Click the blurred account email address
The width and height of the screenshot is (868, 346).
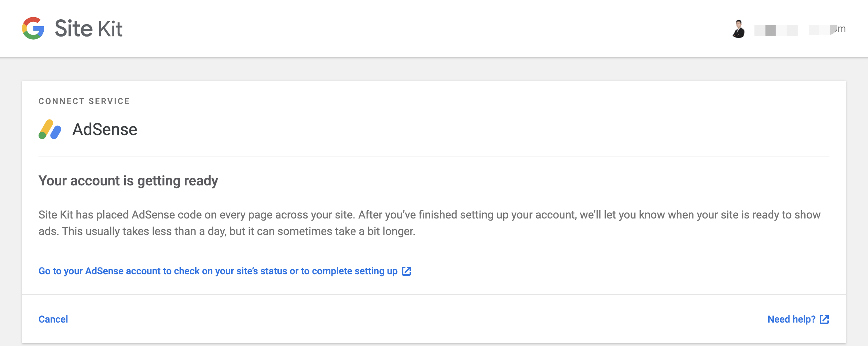tap(800, 29)
